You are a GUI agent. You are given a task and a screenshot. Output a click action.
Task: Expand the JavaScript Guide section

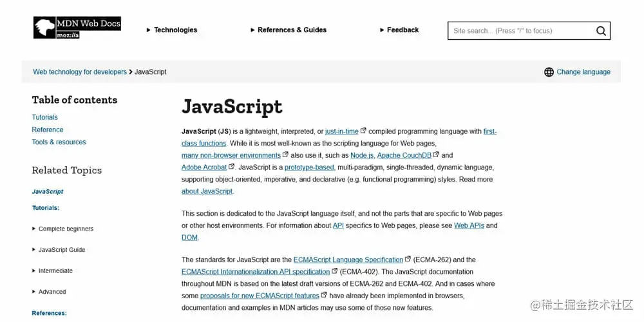tap(59, 250)
